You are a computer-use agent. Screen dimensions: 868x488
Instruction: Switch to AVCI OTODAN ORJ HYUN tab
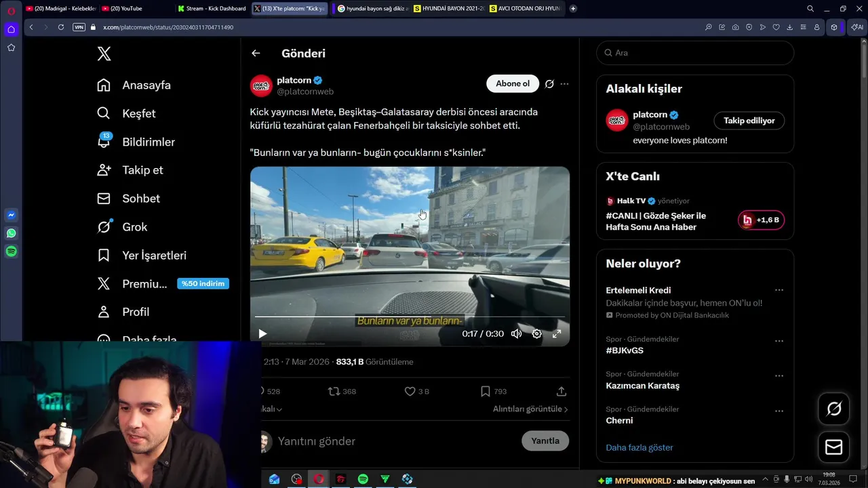[x=525, y=8]
